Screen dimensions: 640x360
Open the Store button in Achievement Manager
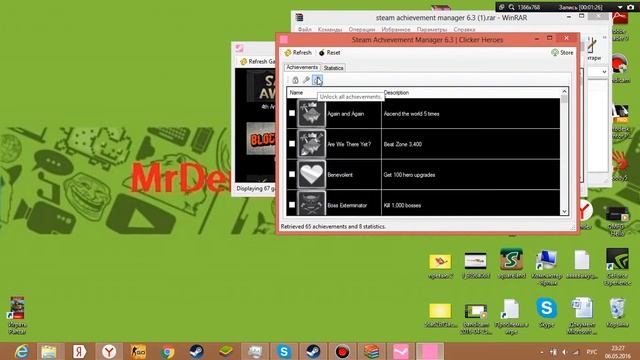pyautogui.click(x=562, y=53)
